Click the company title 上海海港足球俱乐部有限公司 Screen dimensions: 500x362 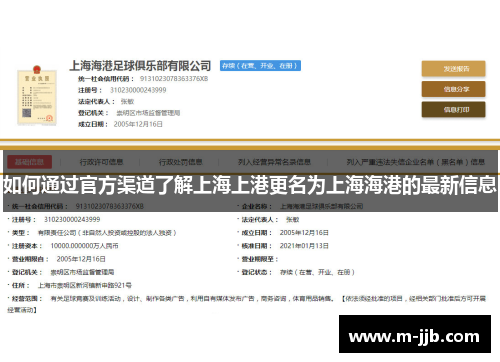click(x=140, y=66)
